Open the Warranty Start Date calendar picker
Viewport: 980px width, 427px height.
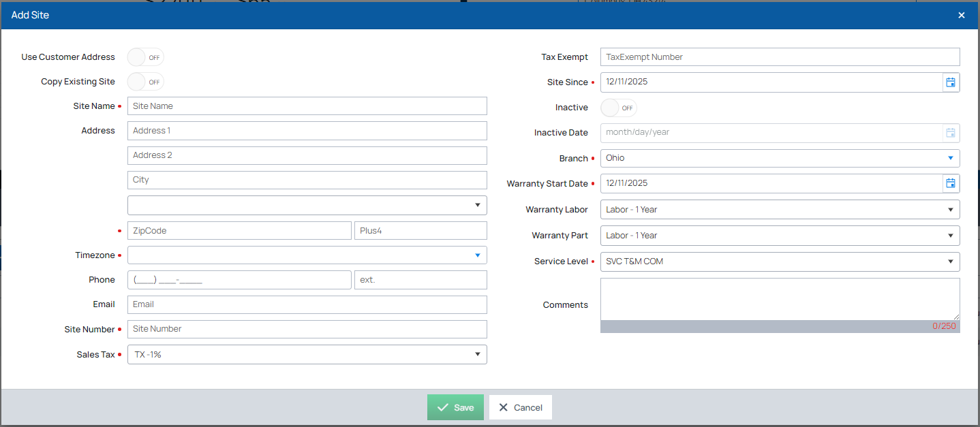951,183
